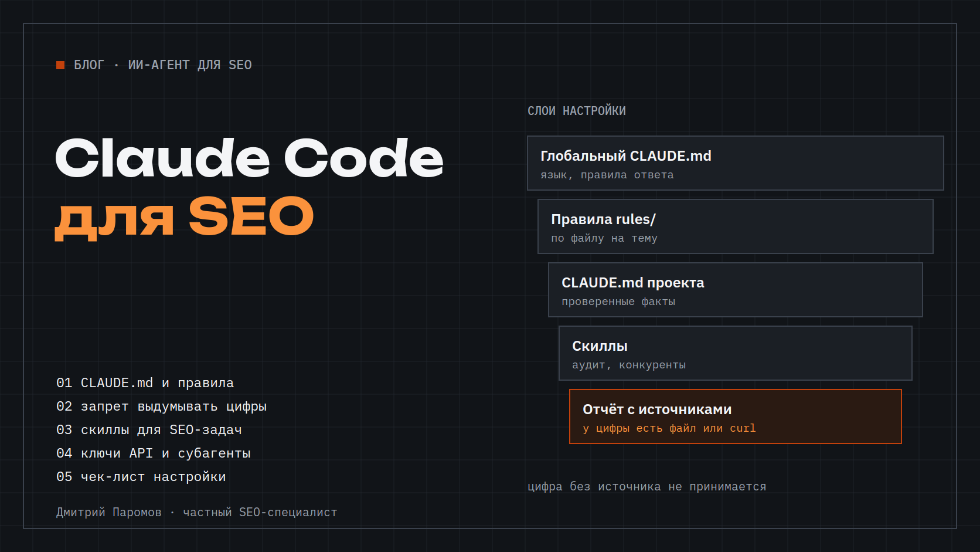Click the note 'цифра без источника не принимается'
This screenshot has width=980, height=552.
tap(647, 486)
